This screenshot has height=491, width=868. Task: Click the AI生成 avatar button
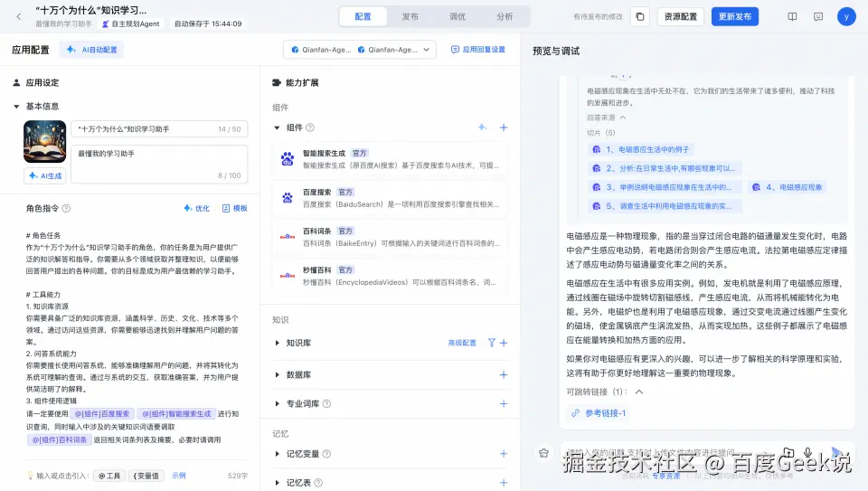click(x=45, y=176)
